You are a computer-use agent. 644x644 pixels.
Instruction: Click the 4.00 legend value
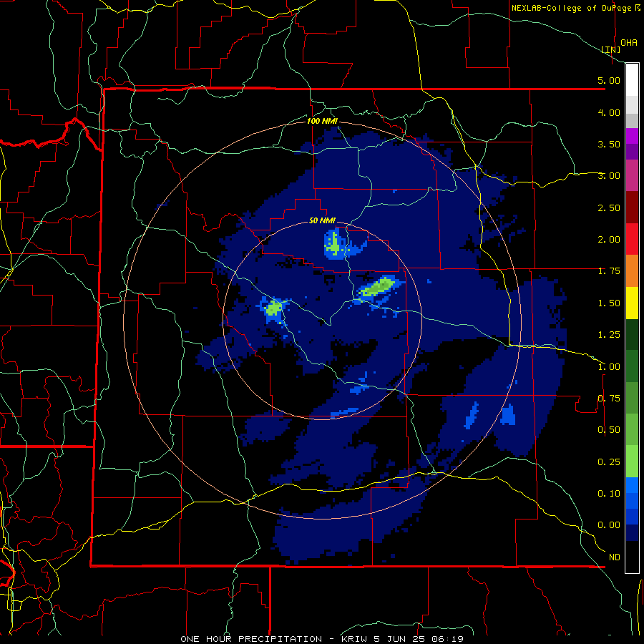(x=609, y=112)
